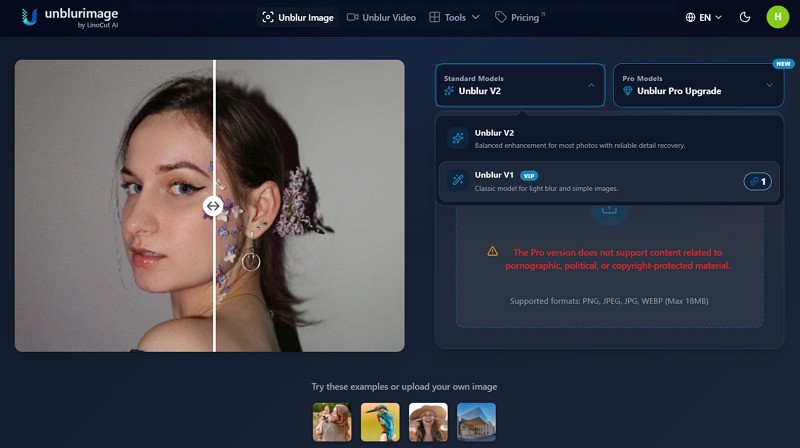
Task: Click the before/after comparison slider handle
Action: [213, 206]
